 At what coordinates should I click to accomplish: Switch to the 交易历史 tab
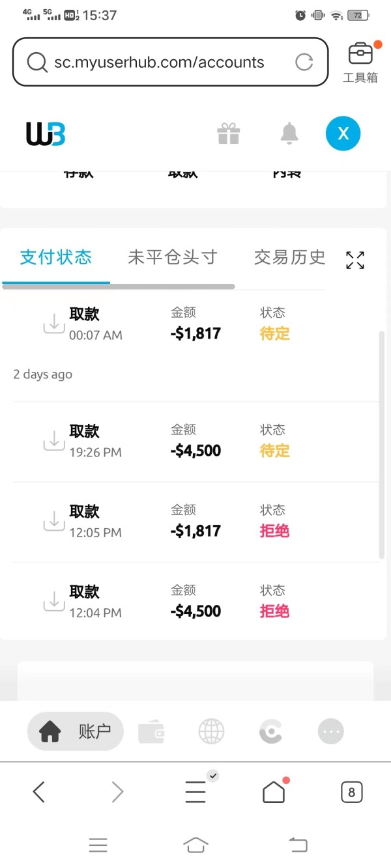(289, 257)
